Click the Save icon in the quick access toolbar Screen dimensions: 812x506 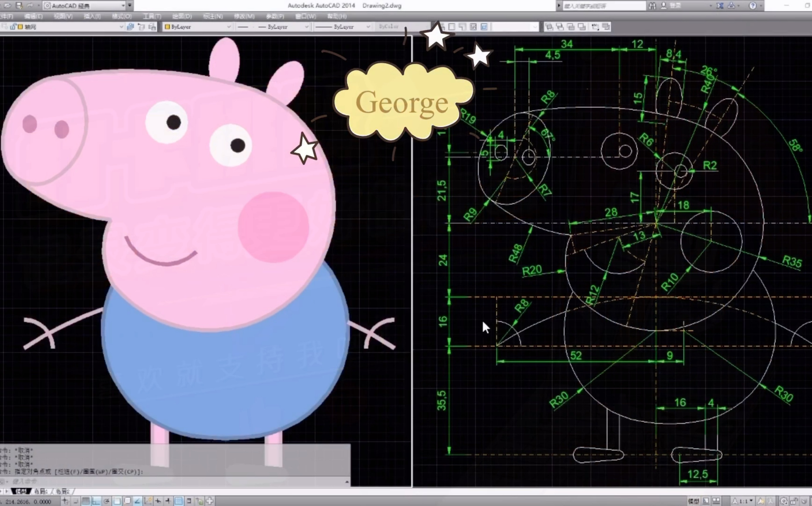point(19,6)
